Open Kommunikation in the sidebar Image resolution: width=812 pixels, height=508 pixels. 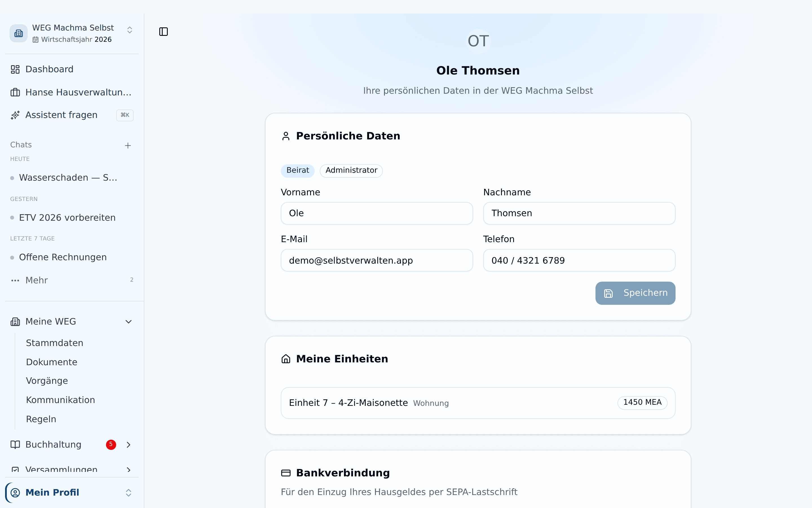pyautogui.click(x=60, y=400)
